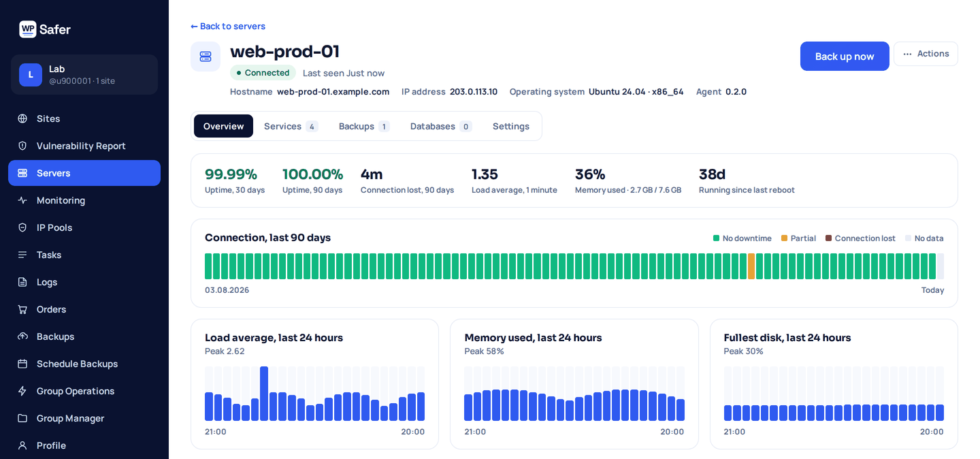
Task: Open Group Manager in the sidebar
Action: click(84, 418)
